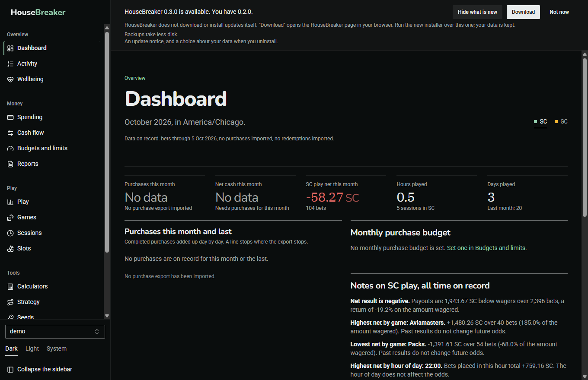Click the Hours played 0.5 value
Viewport: 588px width, 380px height.
click(x=406, y=197)
